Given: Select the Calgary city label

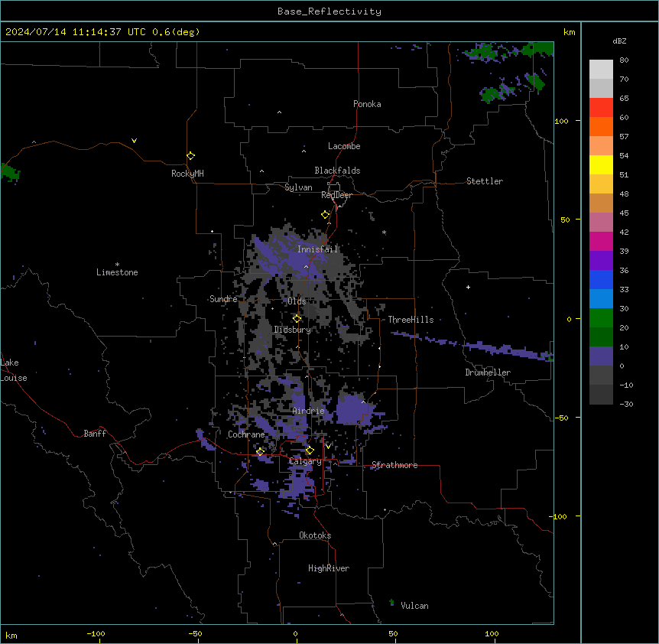Looking at the screenshot, I should 305,461.
